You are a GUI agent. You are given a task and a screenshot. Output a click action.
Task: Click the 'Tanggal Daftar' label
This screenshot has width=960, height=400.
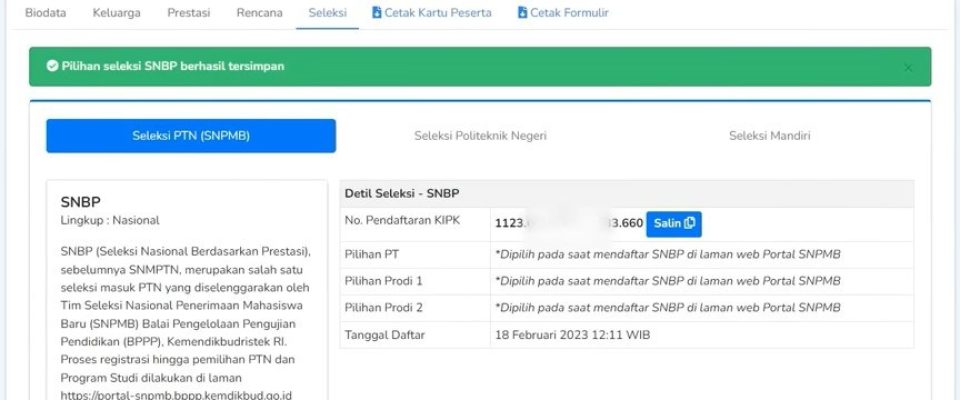click(384, 335)
